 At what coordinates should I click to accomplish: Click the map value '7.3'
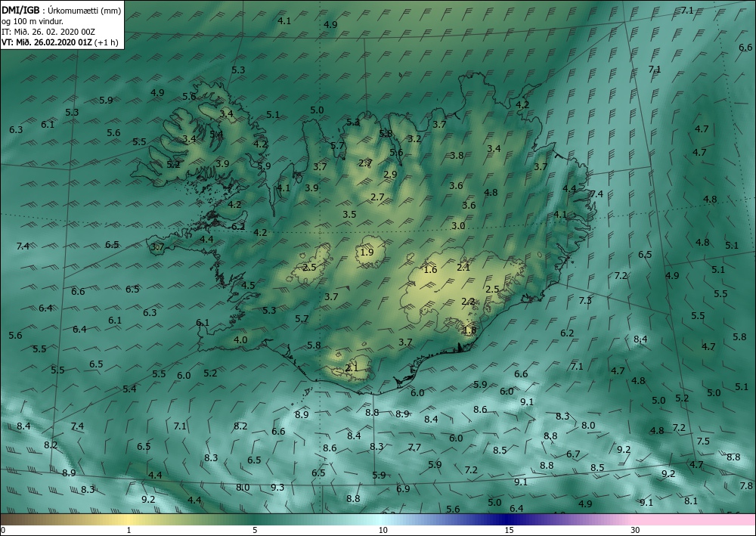click(x=585, y=300)
